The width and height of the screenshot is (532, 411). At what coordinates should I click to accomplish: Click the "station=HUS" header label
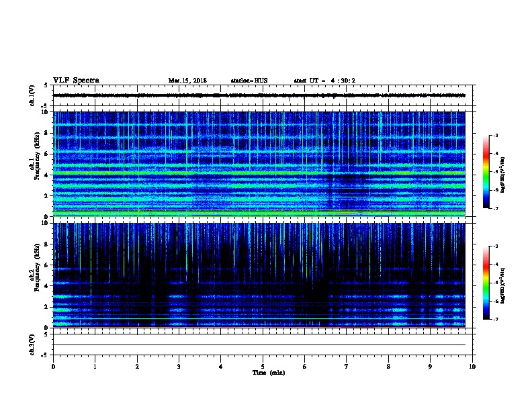point(249,81)
